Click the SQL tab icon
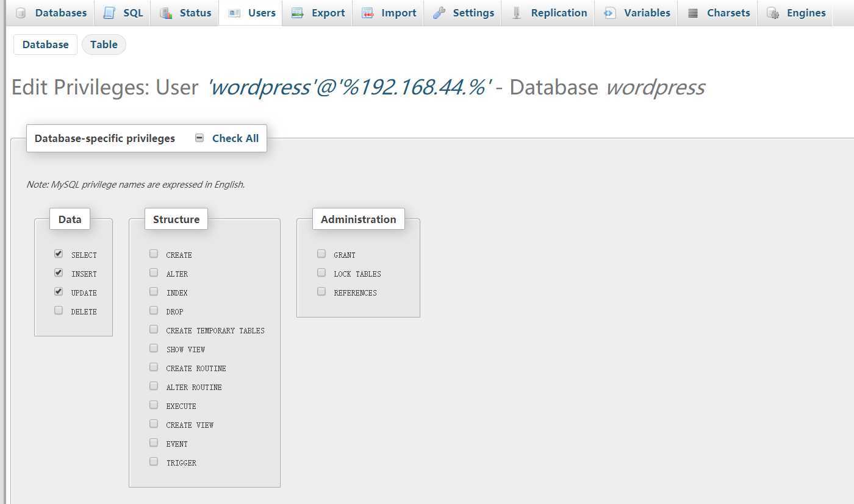This screenshot has height=504, width=854. 109,13
